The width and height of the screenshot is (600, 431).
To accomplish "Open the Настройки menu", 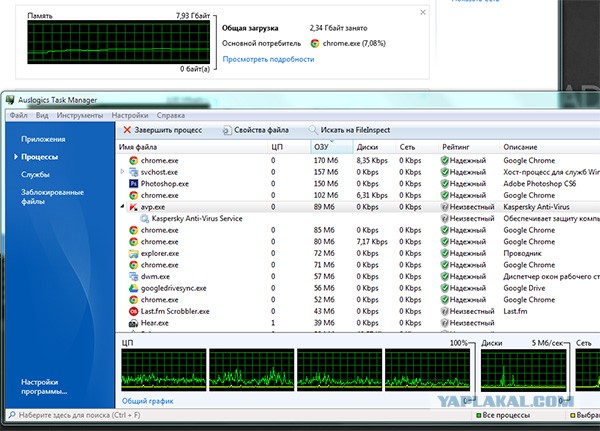I will (x=130, y=115).
